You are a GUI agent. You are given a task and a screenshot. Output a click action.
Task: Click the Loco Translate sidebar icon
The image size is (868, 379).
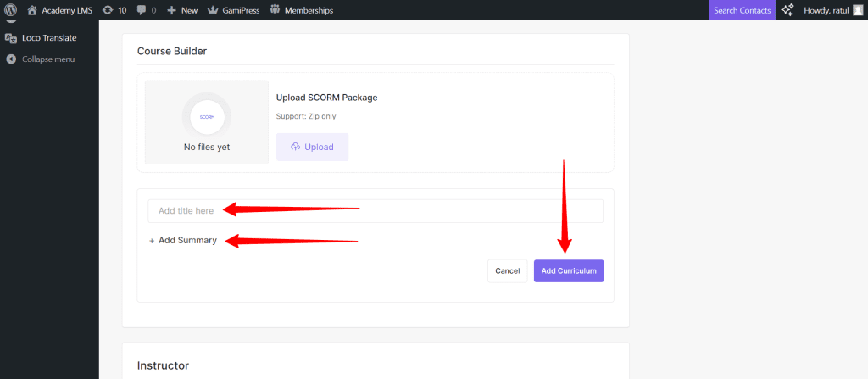coord(11,38)
